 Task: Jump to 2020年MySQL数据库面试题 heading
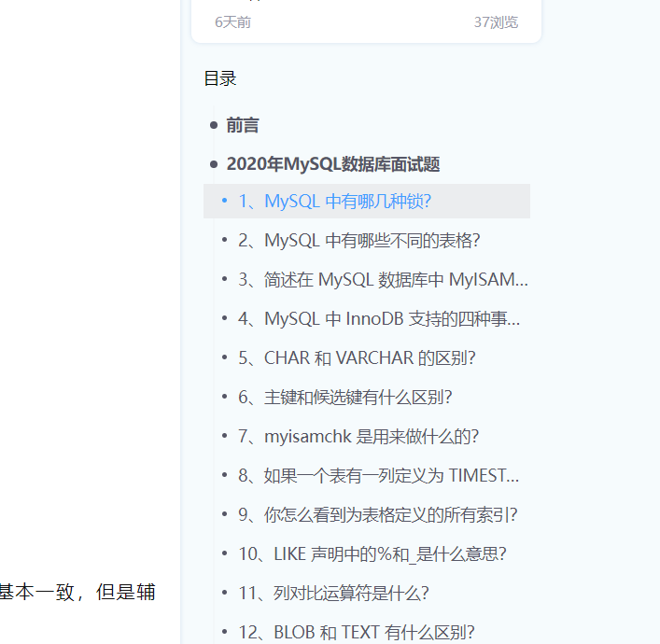pos(333,164)
